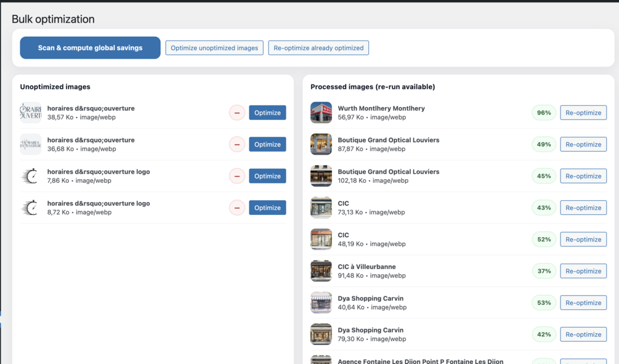Open clock thumbnail of 8,72 Ko logo

(31, 208)
